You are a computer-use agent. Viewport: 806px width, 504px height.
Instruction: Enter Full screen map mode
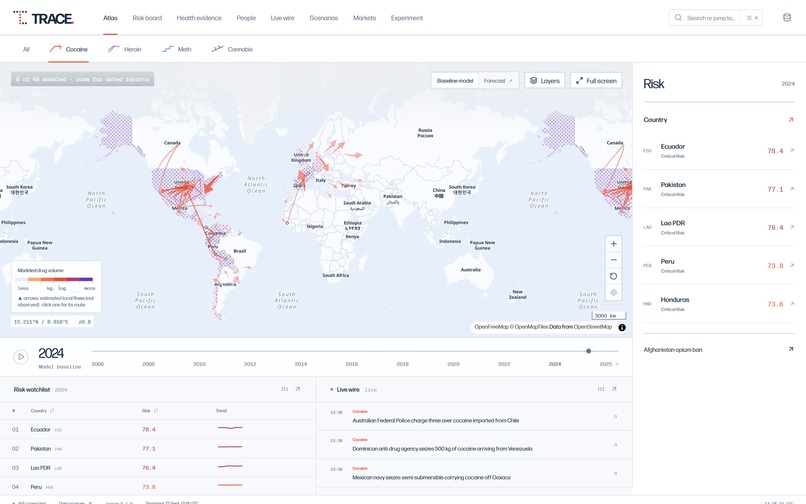coord(596,81)
